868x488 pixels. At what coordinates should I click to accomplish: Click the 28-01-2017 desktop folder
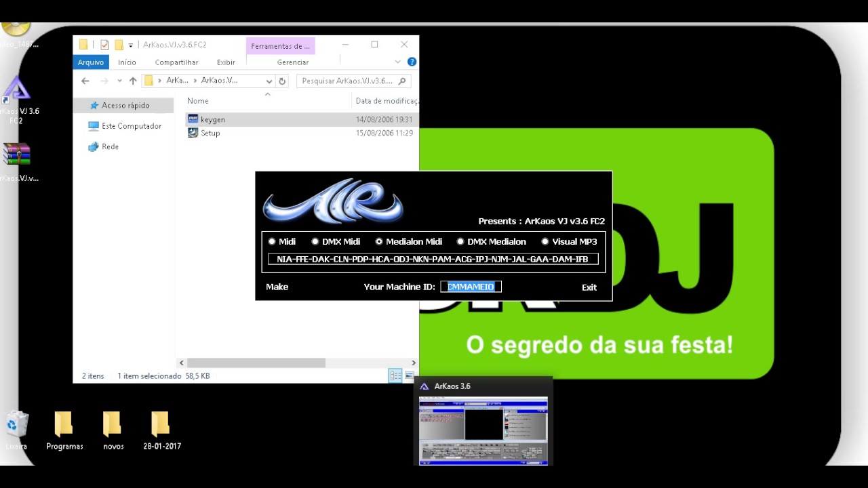pos(162,430)
